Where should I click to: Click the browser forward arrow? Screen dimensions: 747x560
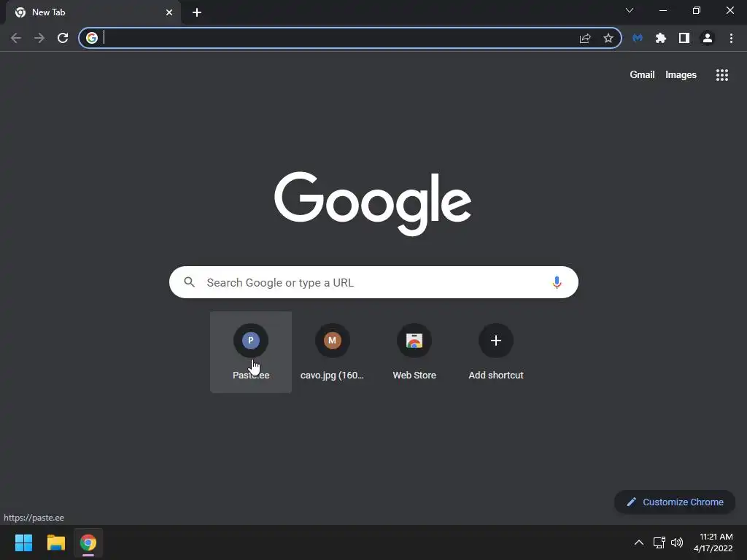pyautogui.click(x=39, y=38)
